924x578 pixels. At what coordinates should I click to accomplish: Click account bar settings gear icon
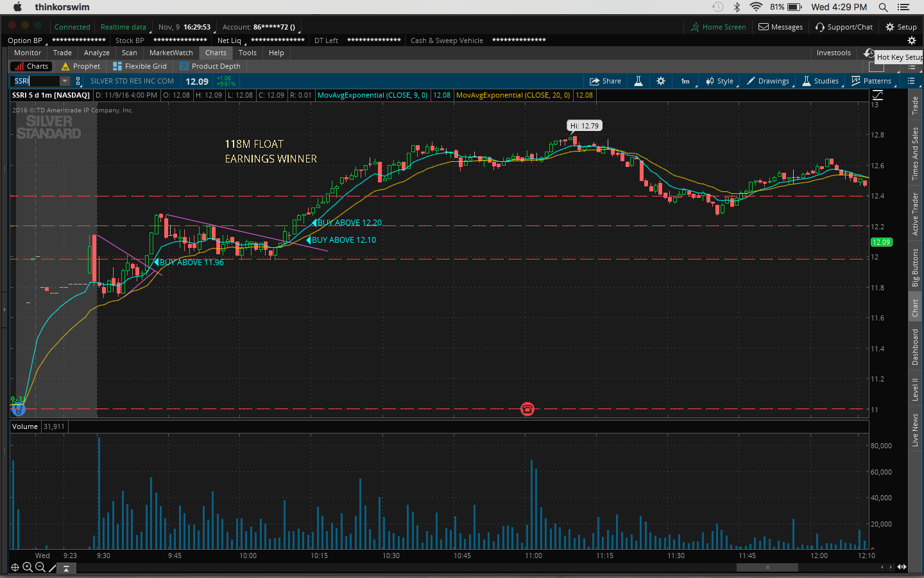911,40
